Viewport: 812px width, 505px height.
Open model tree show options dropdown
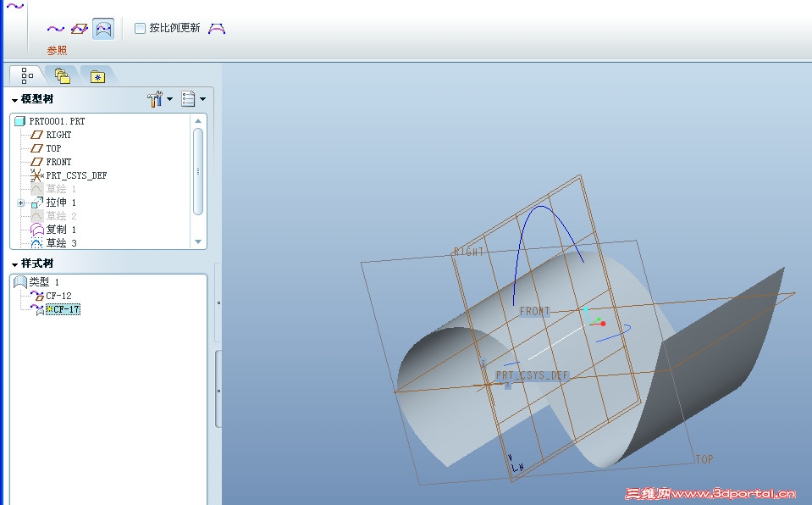click(x=193, y=98)
